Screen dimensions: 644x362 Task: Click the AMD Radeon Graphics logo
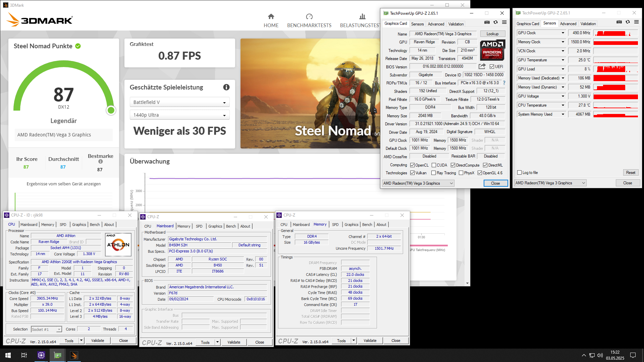pyautogui.click(x=492, y=50)
